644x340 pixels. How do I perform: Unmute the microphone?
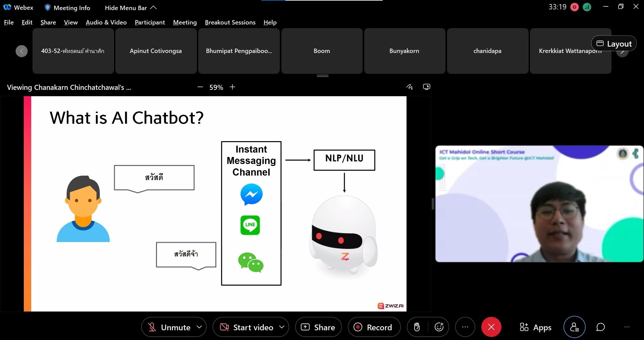pyautogui.click(x=169, y=327)
